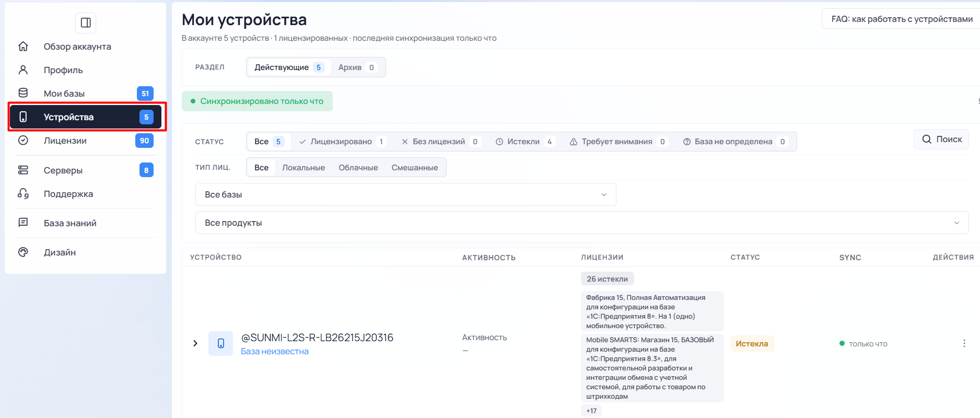Filter status by База не определена

735,142
